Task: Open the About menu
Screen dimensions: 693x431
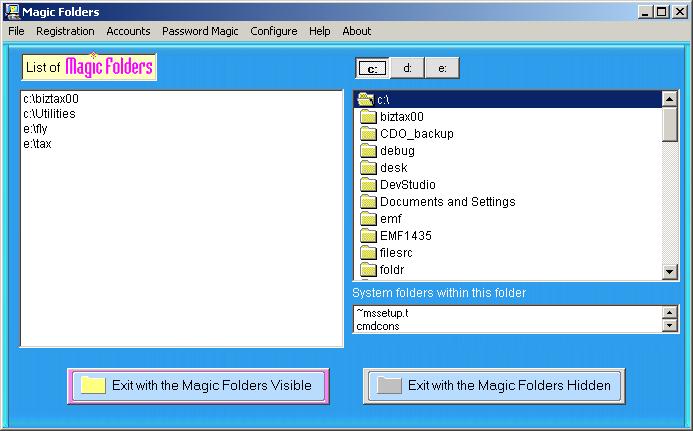Action: point(357,31)
